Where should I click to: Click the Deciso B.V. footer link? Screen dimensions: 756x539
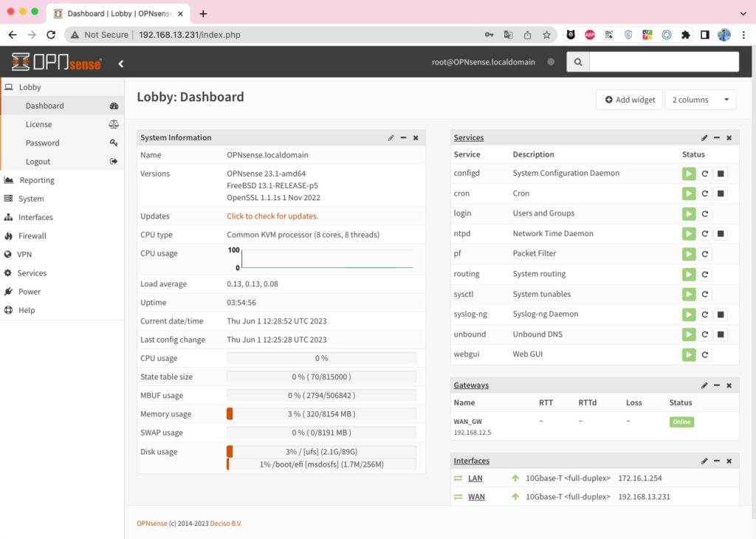(x=226, y=523)
